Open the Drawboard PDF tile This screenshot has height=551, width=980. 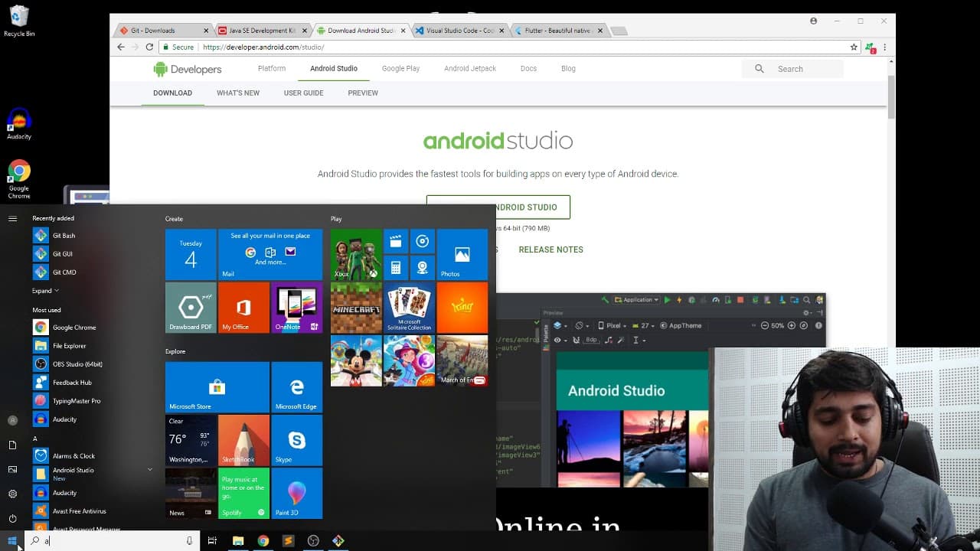click(x=191, y=308)
